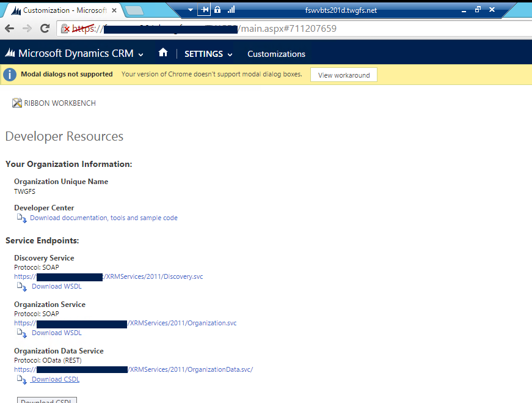Click the pin icon on the remote connection bar

(x=204, y=10)
